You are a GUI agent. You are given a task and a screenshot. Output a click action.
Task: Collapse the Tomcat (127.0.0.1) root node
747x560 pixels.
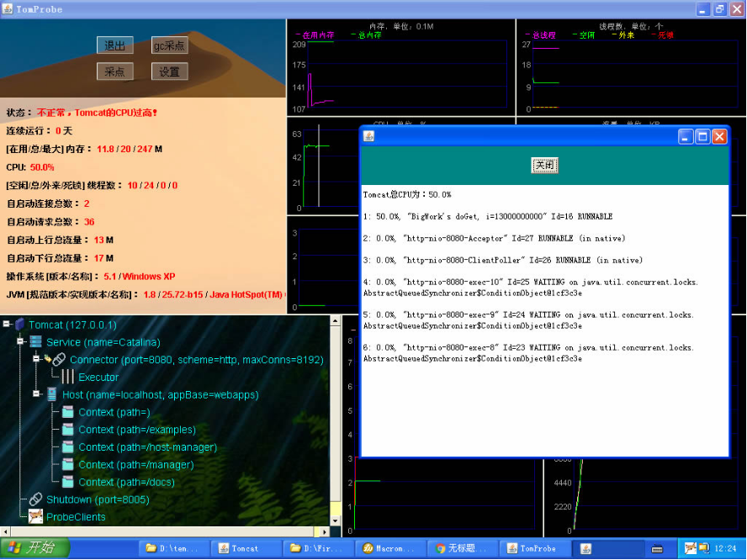(x=7, y=325)
